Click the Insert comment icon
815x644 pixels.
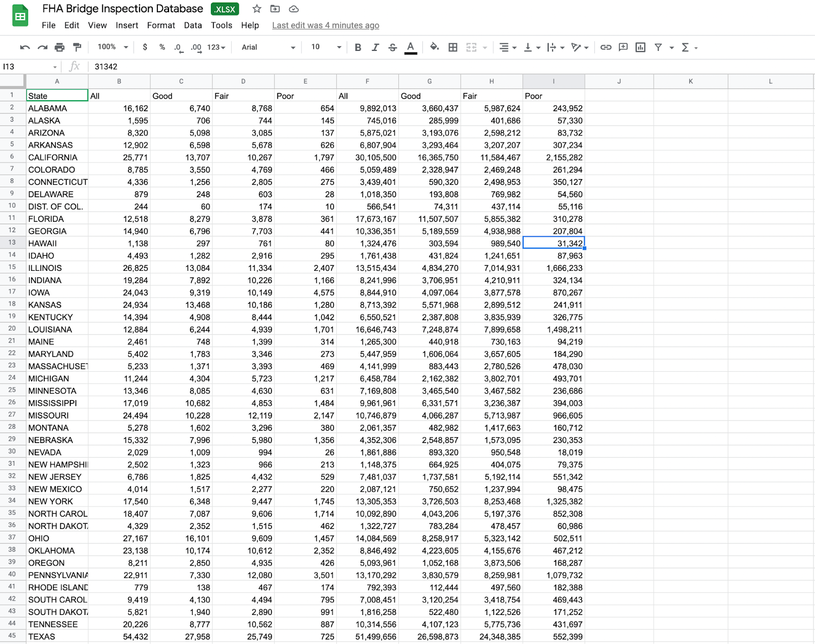tap(623, 47)
